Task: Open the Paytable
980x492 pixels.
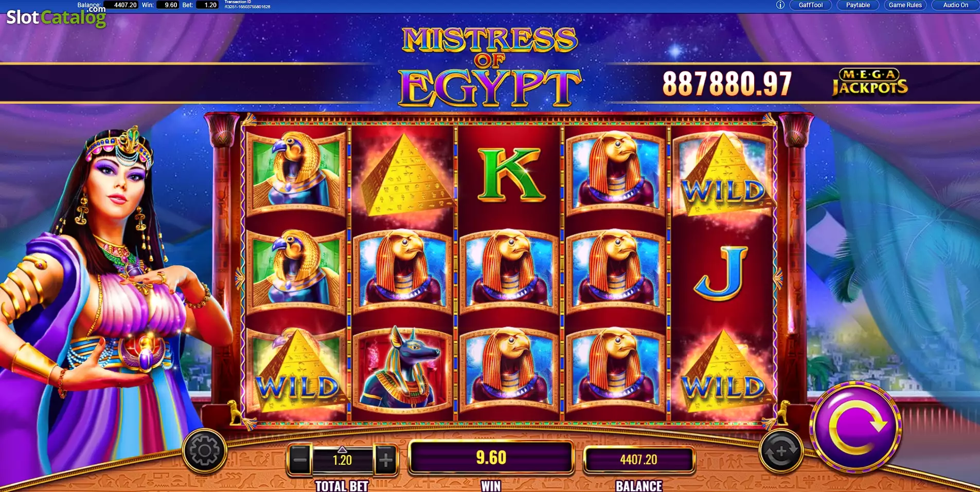Action: (858, 5)
